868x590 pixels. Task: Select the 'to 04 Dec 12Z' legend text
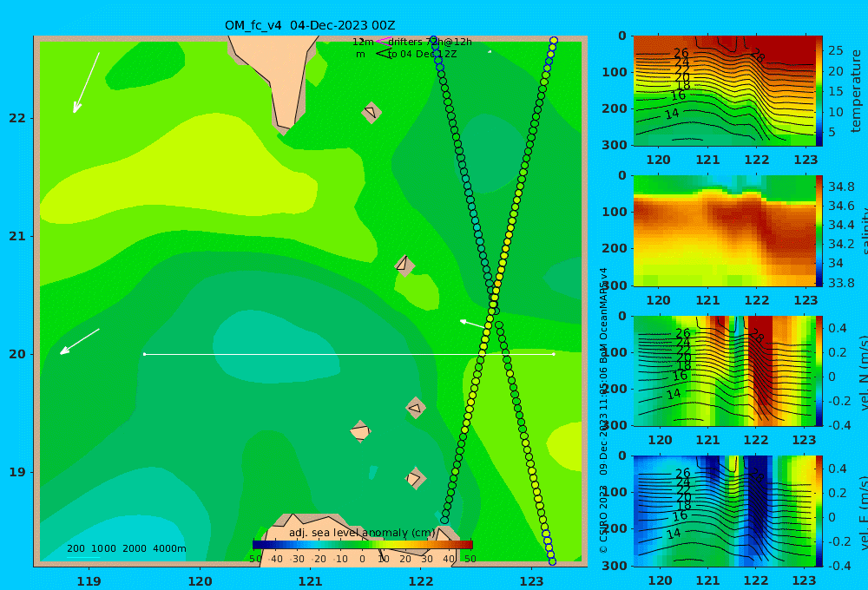click(x=423, y=54)
